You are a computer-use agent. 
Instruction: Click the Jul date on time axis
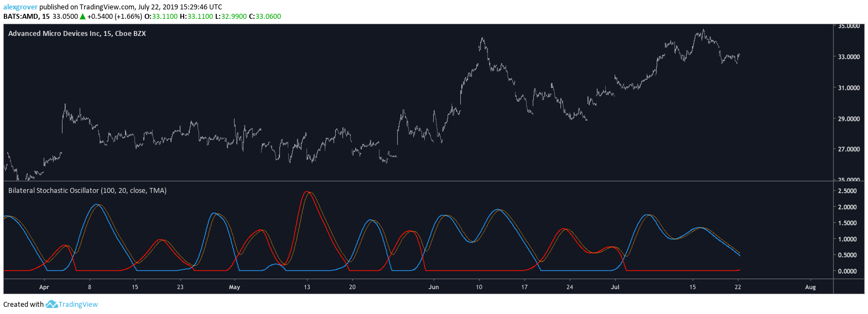pos(615,287)
